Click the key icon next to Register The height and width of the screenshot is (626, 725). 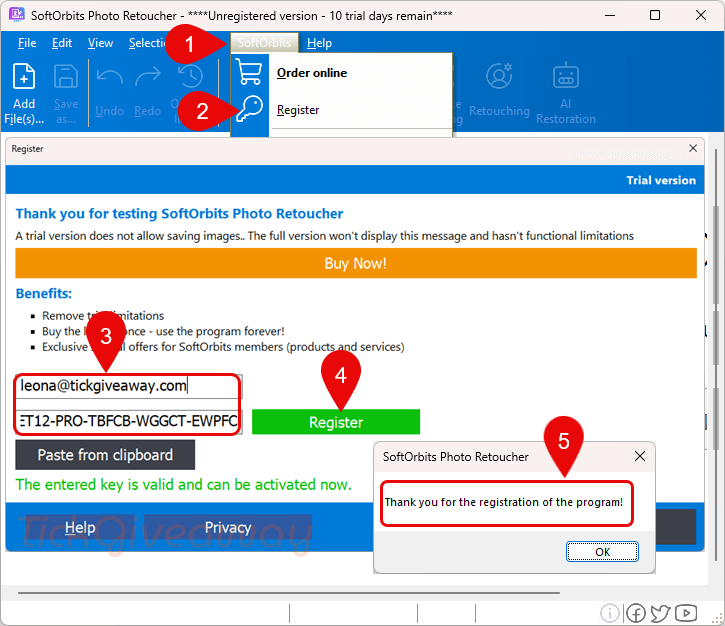(249, 109)
